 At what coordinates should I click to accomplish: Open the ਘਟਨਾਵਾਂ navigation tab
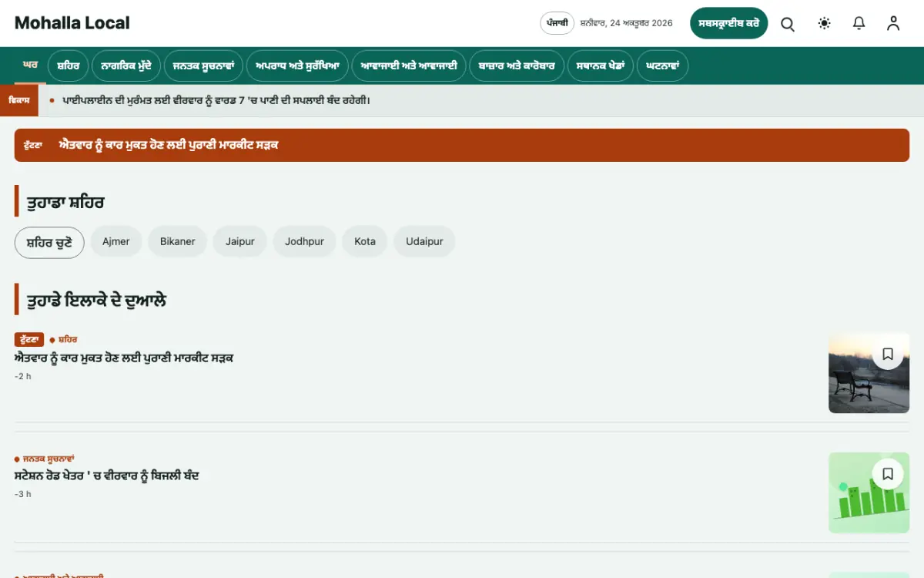(662, 66)
